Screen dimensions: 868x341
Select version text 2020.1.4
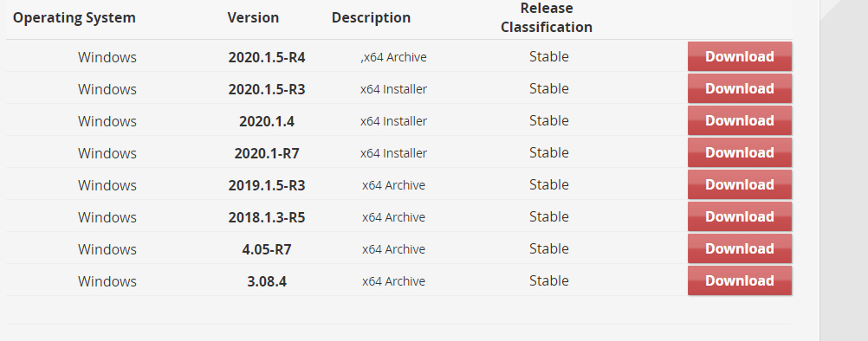(267, 121)
